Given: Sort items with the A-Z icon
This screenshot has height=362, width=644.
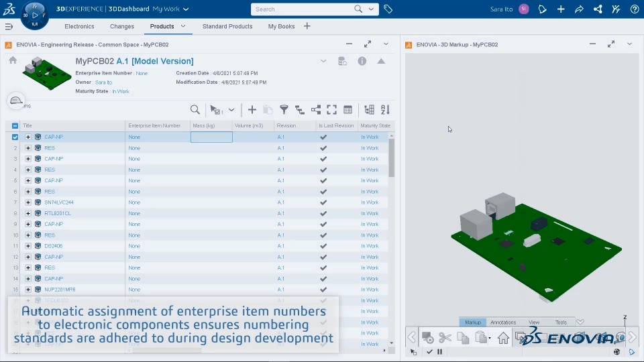Looking at the screenshot, I should coord(385,109).
